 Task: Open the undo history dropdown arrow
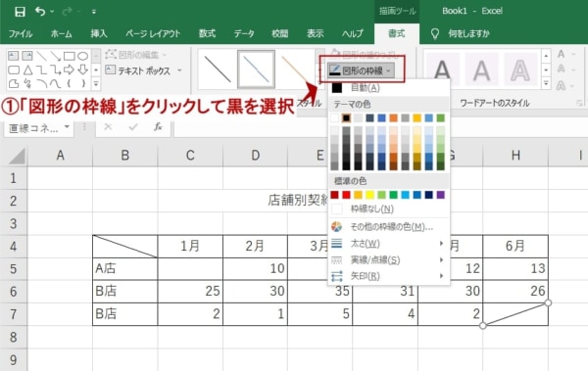click(x=52, y=12)
